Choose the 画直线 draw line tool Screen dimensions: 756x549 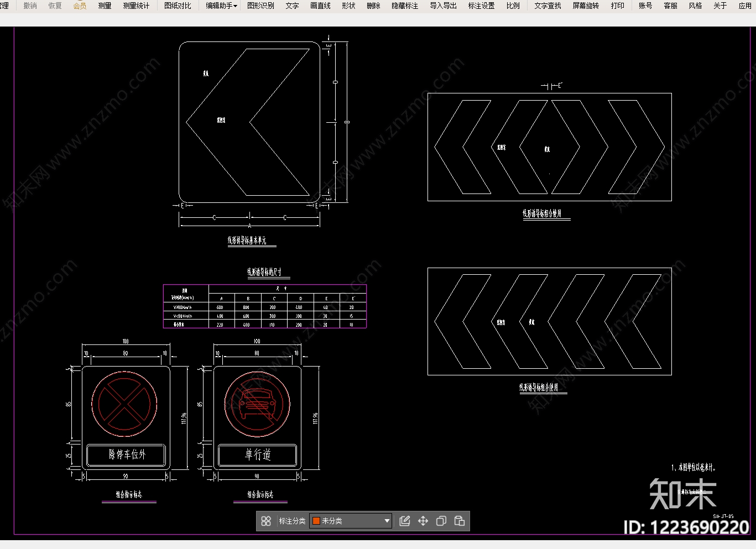pyautogui.click(x=320, y=6)
